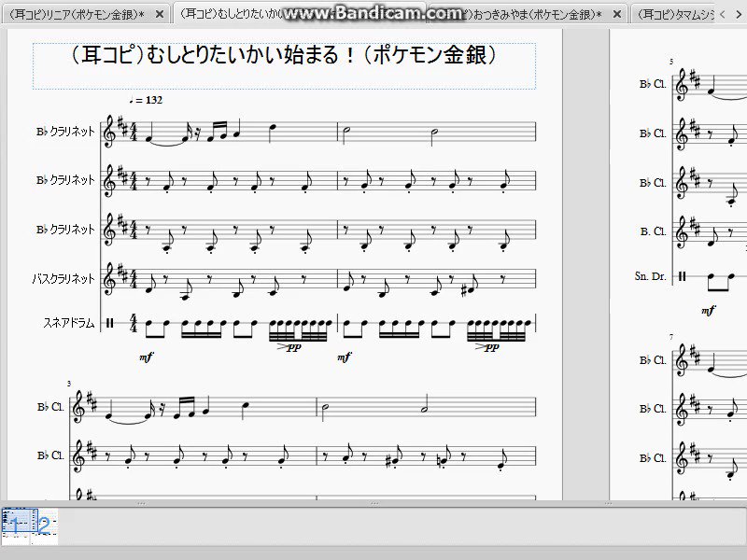Select the pp dynamic in measure 1

coord(294,347)
